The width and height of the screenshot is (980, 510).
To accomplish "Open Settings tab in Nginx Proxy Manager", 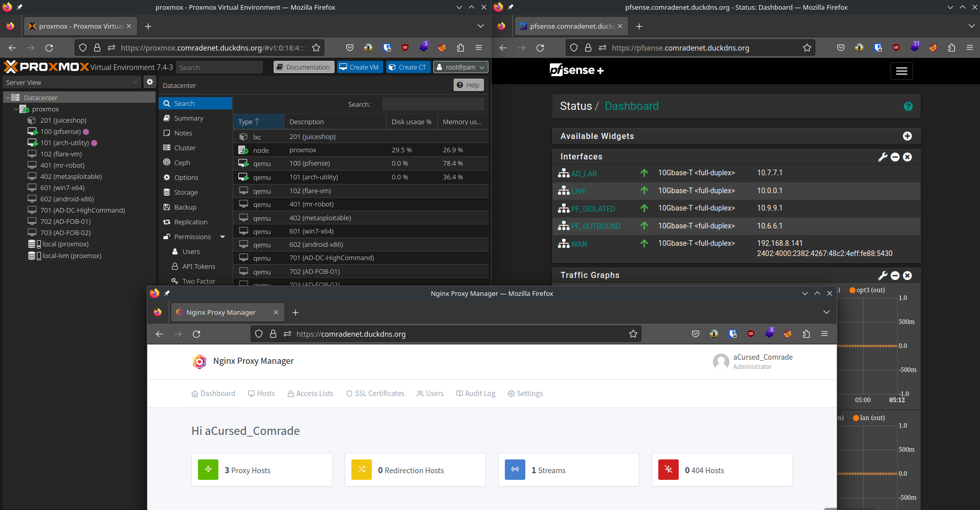I will [525, 393].
